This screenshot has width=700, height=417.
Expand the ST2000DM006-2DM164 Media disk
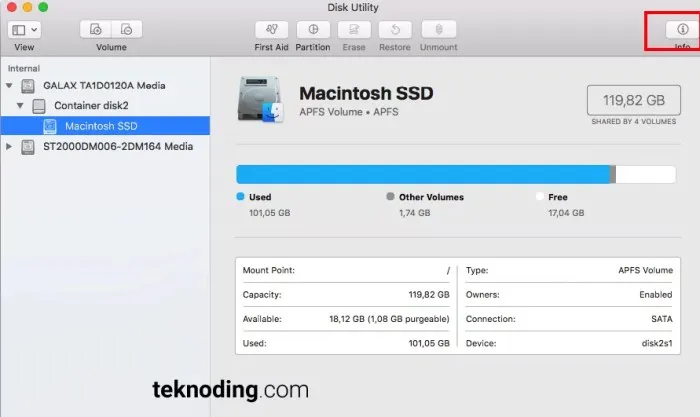click(x=8, y=146)
